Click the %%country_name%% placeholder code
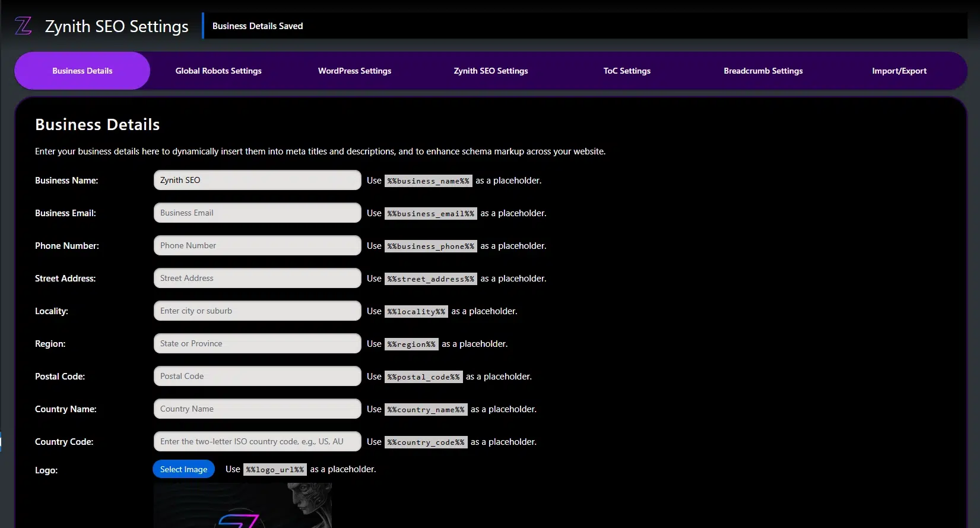 [426, 409]
